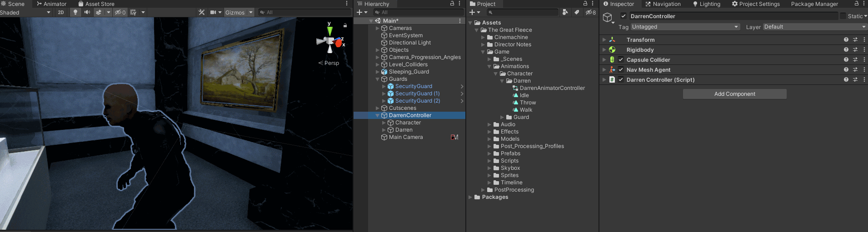
Task: Click the Scene view search field
Action: pos(304,12)
